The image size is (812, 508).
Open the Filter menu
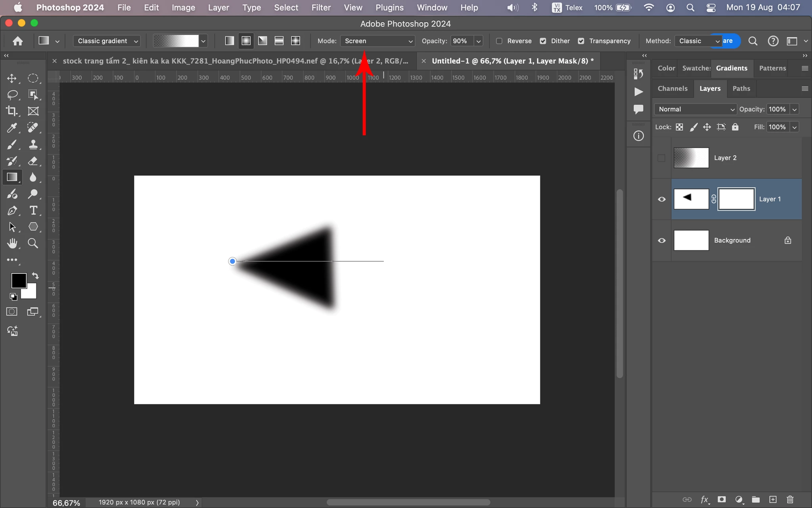[x=321, y=8]
